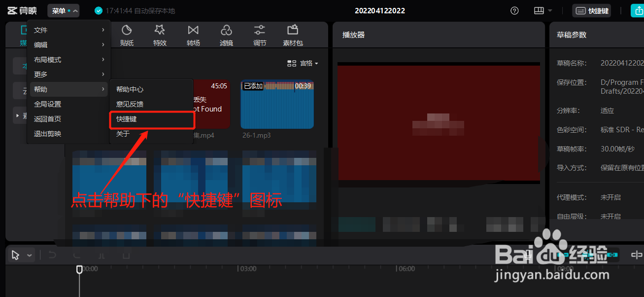Open the 文件 submenu
The image size is (644, 297).
click(x=69, y=30)
